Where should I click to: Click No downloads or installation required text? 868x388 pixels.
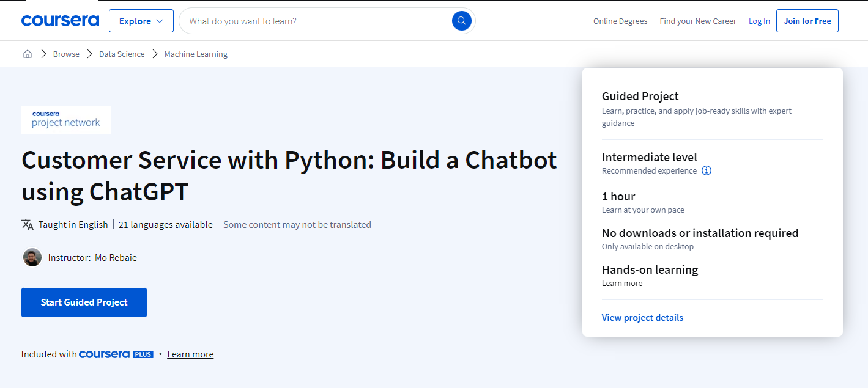[700, 233]
